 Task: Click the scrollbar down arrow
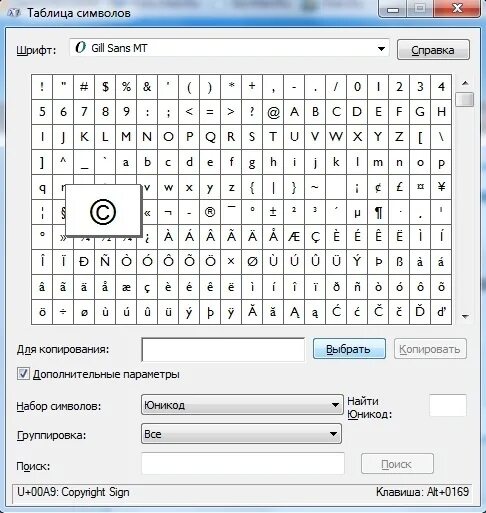(x=465, y=316)
